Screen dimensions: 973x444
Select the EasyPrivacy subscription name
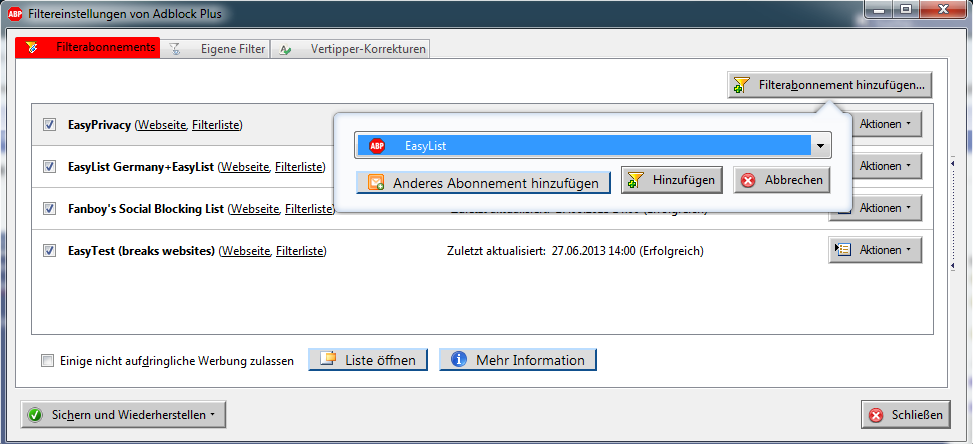pos(99,125)
